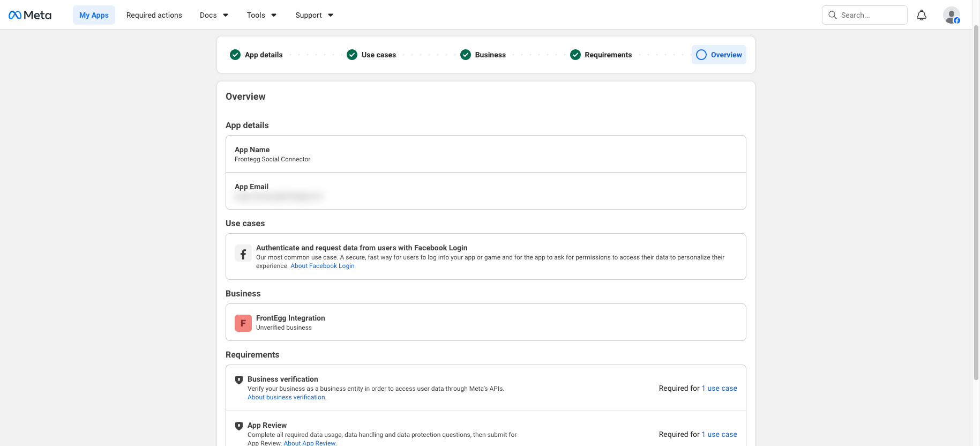This screenshot has height=446, width=980.
Task: Click the App details green checkmark
Action: coord(235,55)
